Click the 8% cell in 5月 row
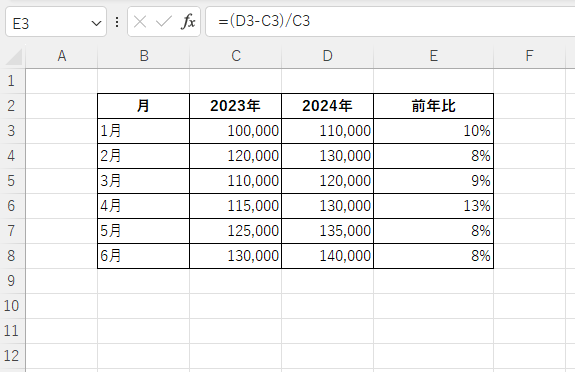 point(433,231)
